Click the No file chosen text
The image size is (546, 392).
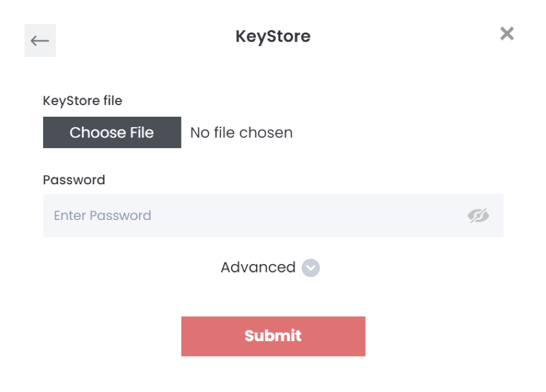click(x=242, y=132)
